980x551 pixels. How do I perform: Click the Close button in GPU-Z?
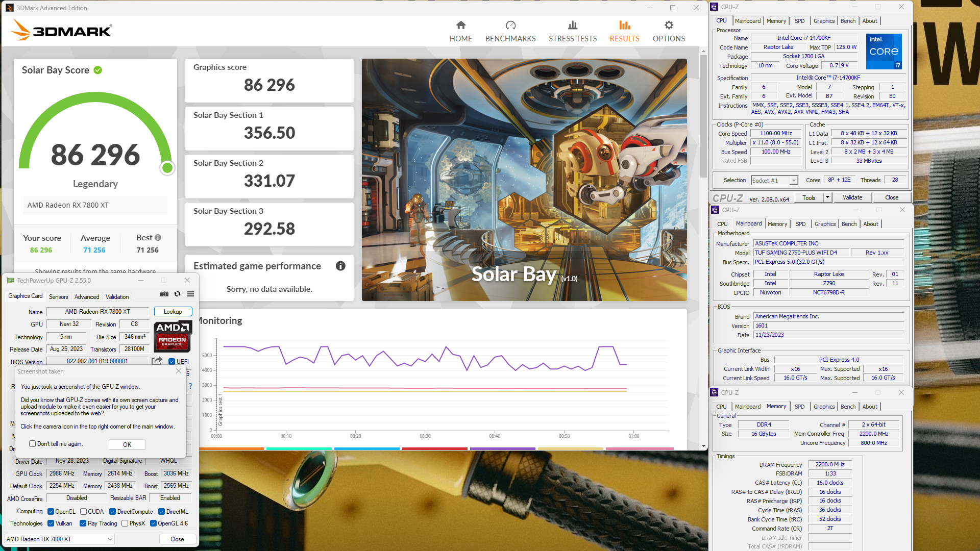(177, 539)
